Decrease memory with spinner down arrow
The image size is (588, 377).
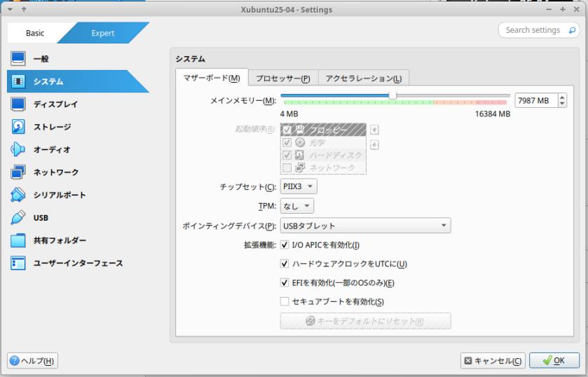[x=562, y=104]
